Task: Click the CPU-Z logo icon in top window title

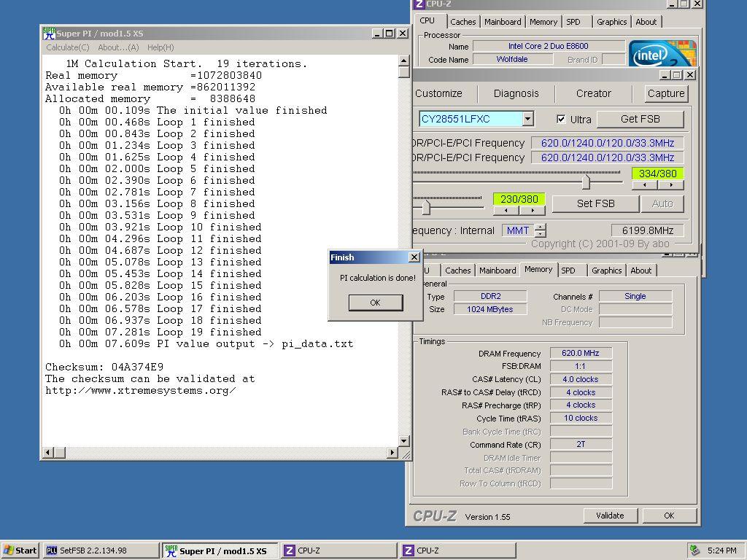Action: [419, 4]
